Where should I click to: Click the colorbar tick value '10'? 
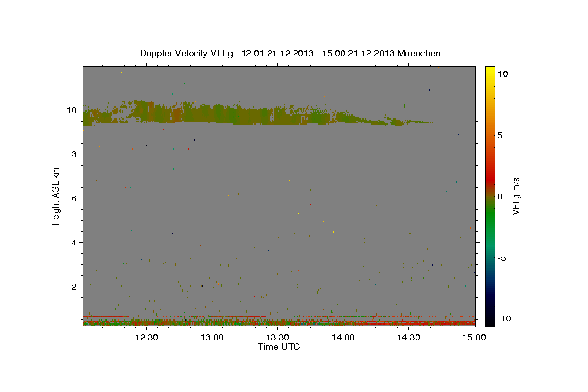click(502, 74)
